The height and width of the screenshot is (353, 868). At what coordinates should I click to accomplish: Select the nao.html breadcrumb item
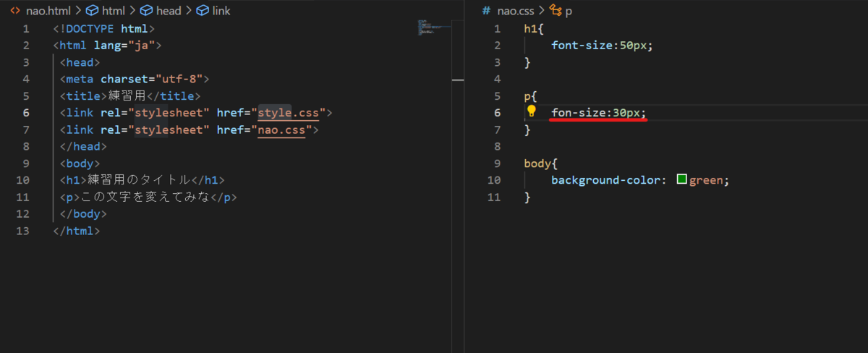48,11
